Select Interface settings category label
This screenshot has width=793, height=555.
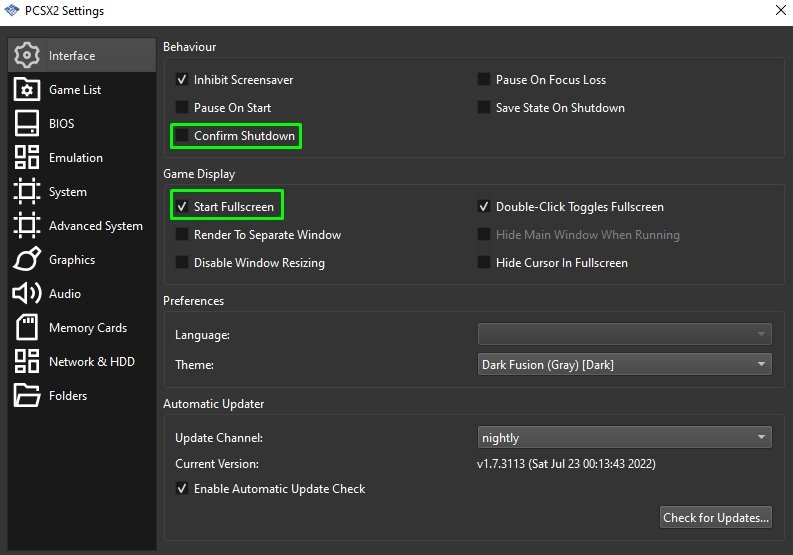pos(72,56)
